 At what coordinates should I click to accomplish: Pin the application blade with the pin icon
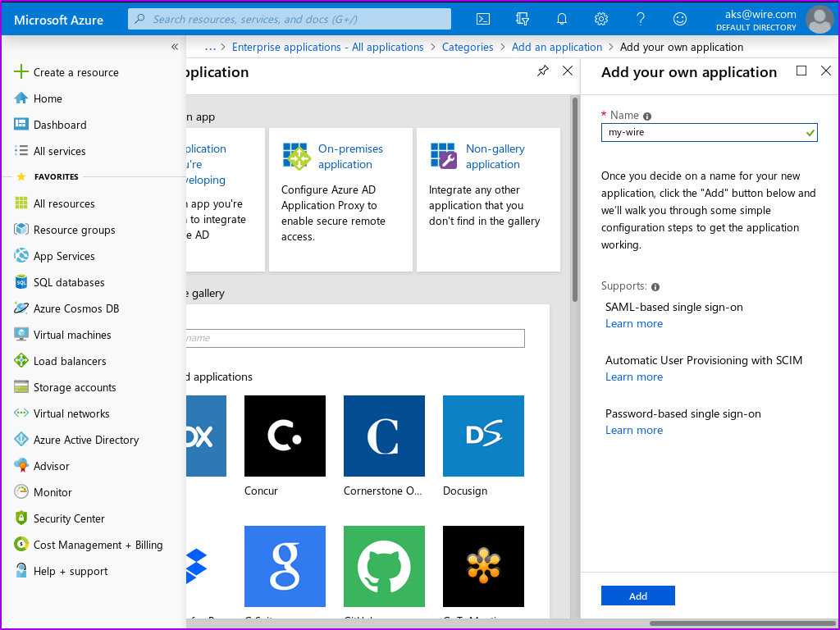click(x=542, y=71)
